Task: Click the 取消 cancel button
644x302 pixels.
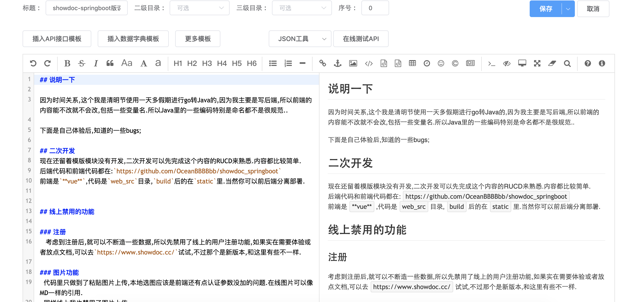Action: click(x=593, y=9)
